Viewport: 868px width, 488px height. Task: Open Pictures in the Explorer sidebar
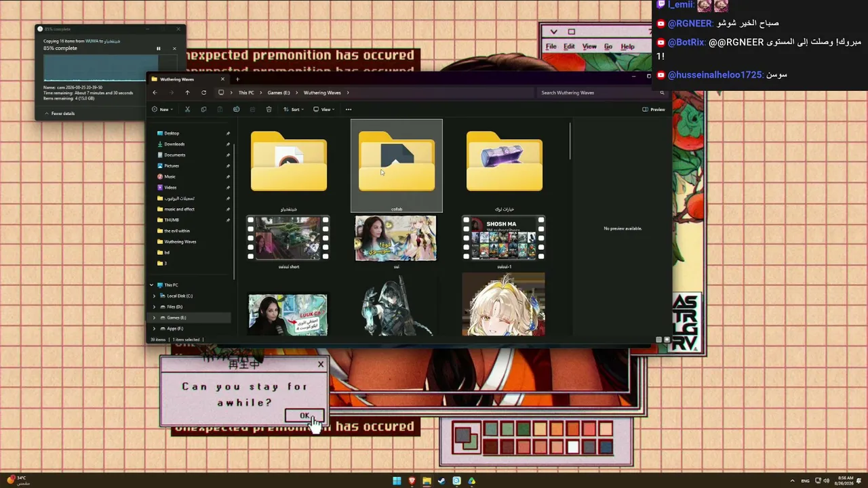pyautogui.click(x=172, y=166)
